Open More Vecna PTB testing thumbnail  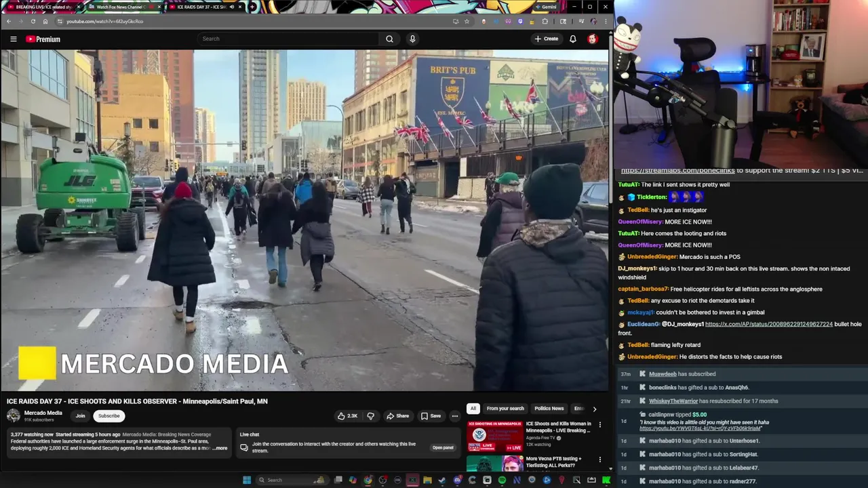(494, 464)
